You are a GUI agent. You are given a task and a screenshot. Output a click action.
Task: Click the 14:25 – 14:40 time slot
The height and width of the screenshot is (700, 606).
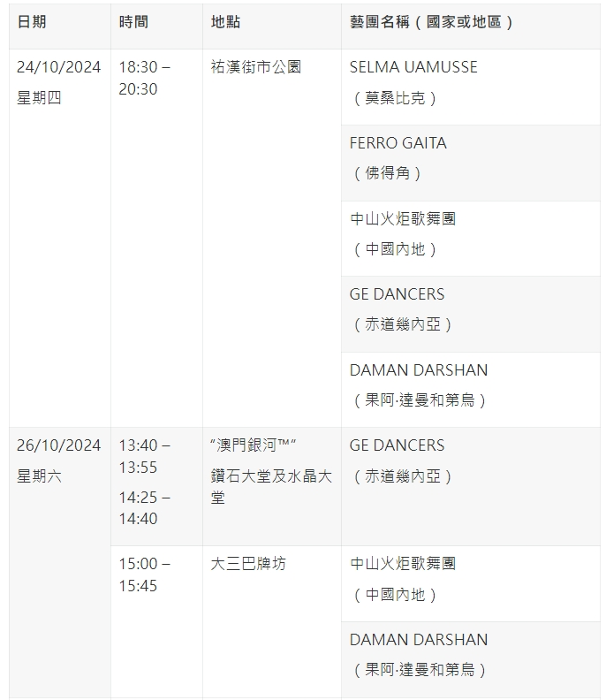point(144,508)
